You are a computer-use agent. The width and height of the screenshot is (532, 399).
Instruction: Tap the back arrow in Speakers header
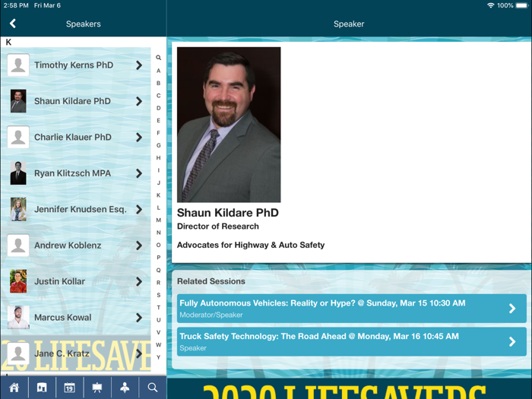(x=13, y=24)
